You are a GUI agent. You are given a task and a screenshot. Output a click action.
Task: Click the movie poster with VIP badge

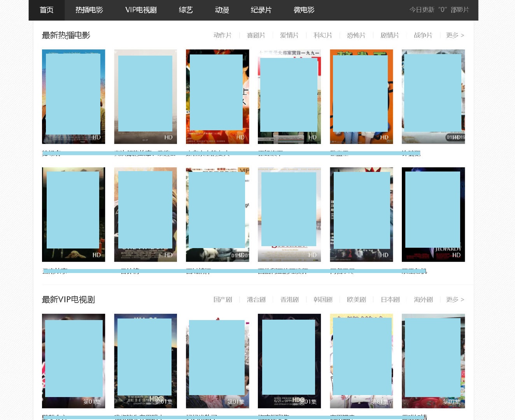click(217, 214)
